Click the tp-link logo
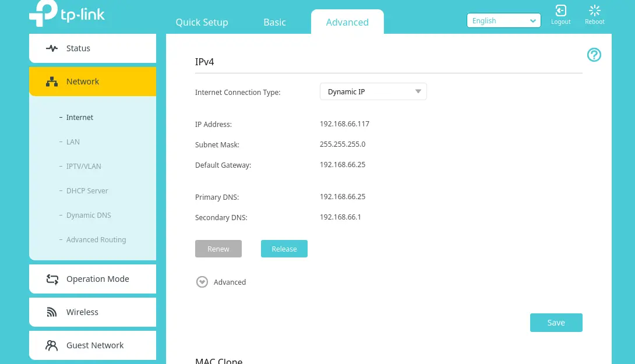Viewport: 635px width, 364px height. pos(67,14)
